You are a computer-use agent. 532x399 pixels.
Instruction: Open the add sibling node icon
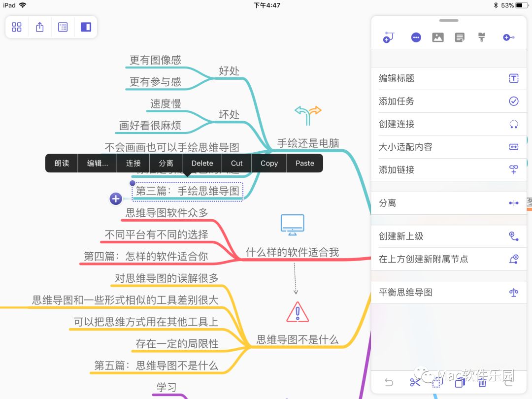click(508, 37)
